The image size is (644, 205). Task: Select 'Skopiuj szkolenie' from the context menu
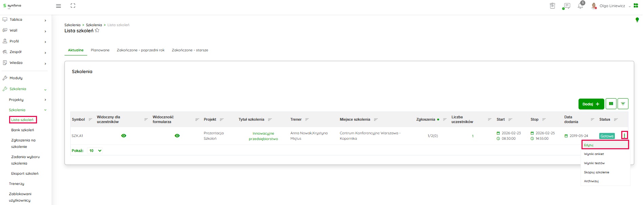tap(596, 172)
